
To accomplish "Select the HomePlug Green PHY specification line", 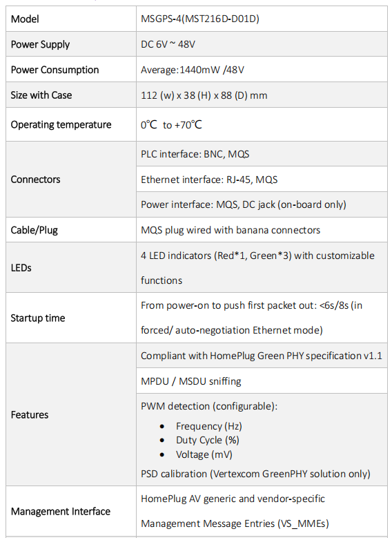I will (262, 356).
